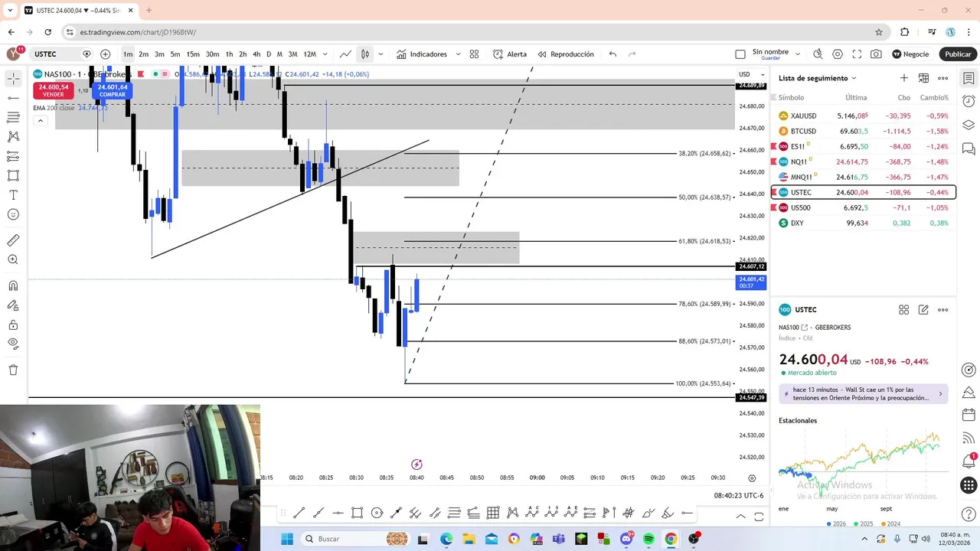Open the news headline arrow about Wall St
Image resolution: width=980 pixels, height=551 pixels.
click(940, 394)
